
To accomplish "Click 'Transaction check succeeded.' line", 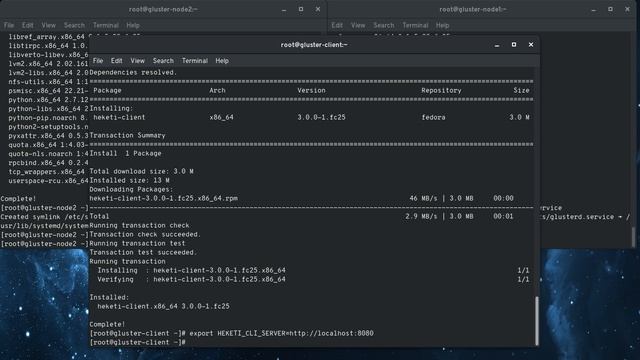I will 145,235.
